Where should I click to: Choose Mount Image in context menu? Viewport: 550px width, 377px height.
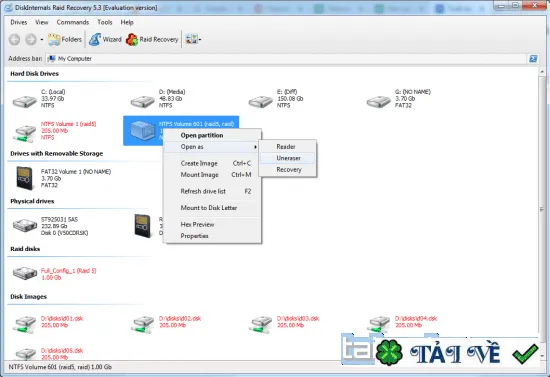(213, 175)
